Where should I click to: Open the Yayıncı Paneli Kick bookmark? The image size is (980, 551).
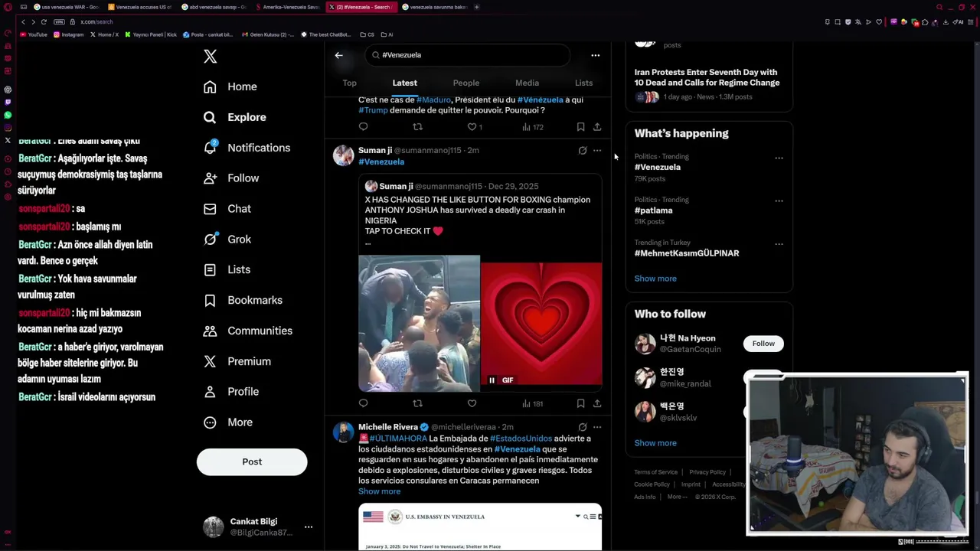pyautogui.click(x=151, y=34)
